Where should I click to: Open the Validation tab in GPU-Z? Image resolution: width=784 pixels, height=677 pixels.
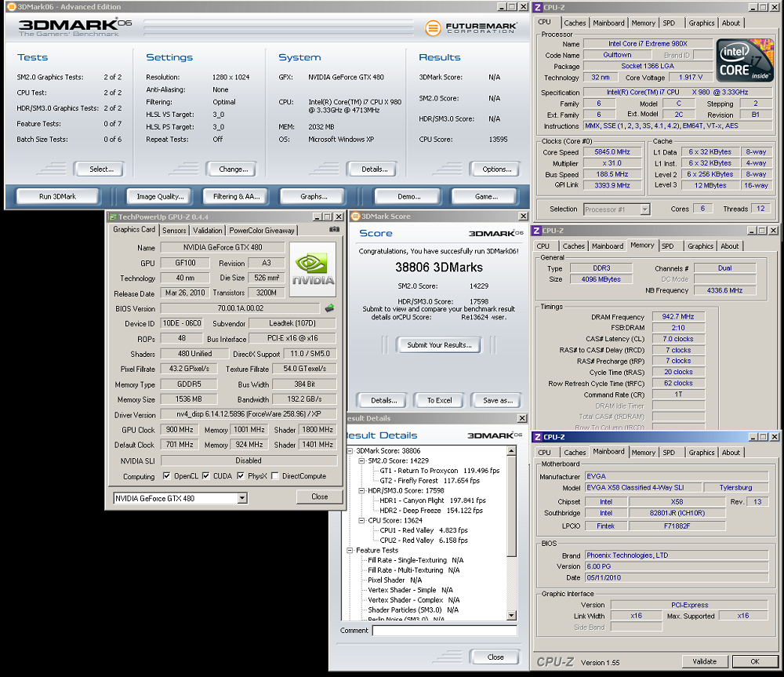207,230
